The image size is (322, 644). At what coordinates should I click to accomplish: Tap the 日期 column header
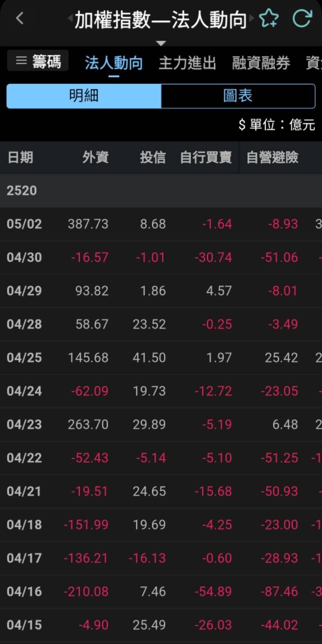pyautogui.click(x=20, y=158)
